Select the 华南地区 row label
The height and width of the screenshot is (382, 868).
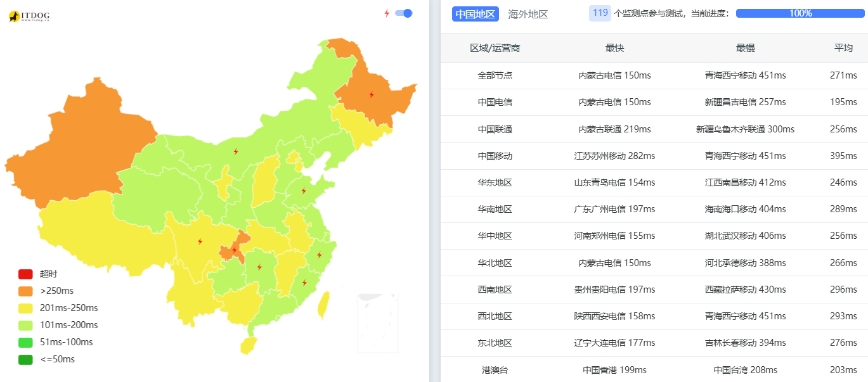(495, 209)
